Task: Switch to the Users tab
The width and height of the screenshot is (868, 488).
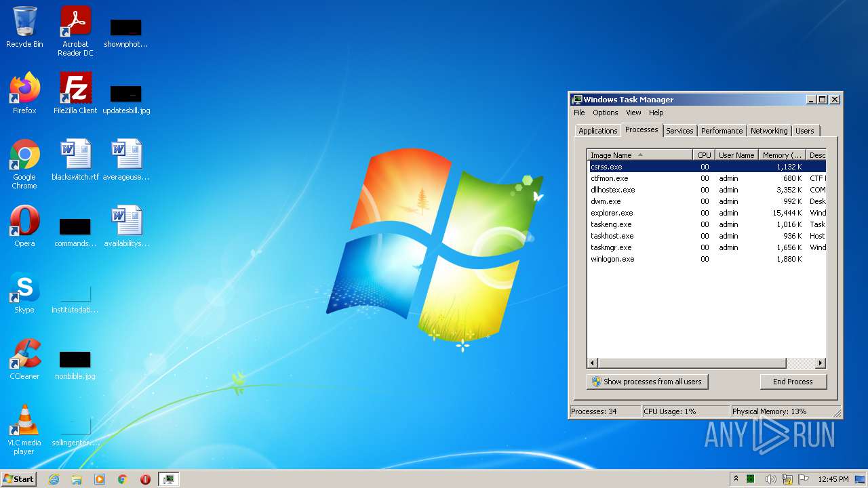Action: point(805,131)
